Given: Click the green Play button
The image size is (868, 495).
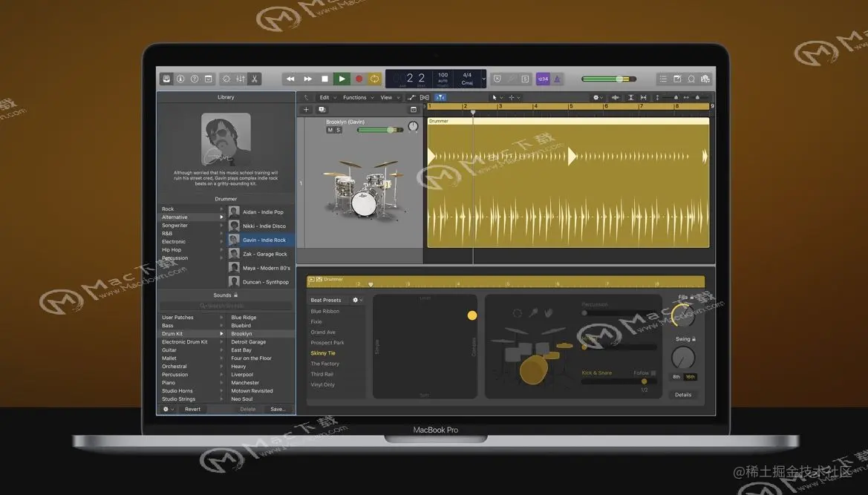Looking at the screenshot, I should [342, 79].
